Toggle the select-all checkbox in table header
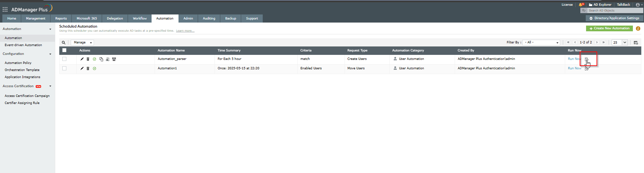 tap(64, 50)
